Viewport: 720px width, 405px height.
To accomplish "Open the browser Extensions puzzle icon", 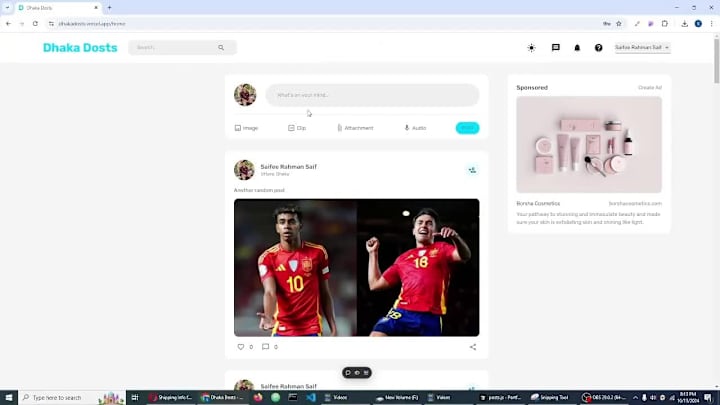I will click(664, 23).
